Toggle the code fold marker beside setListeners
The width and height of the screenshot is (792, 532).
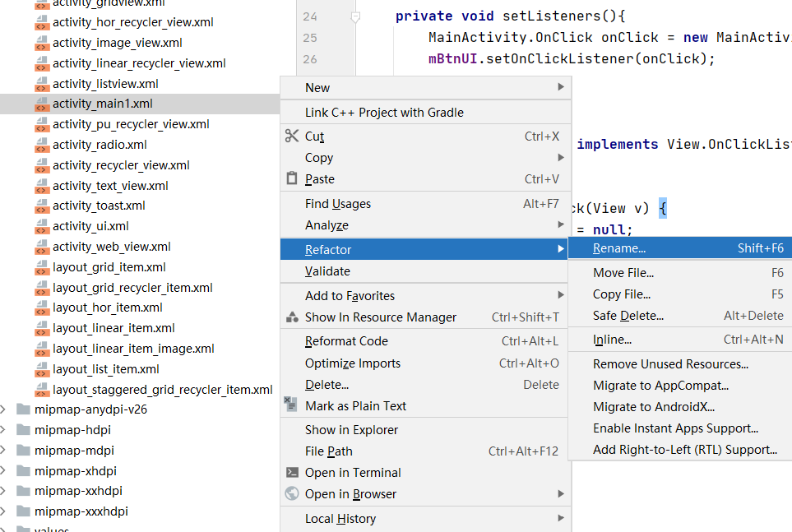355,16
